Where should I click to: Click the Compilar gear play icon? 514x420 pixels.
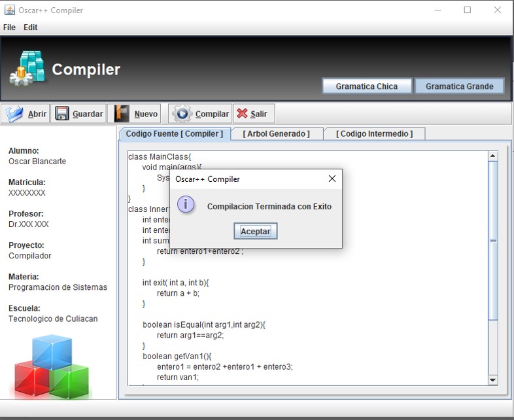(182, 114)
